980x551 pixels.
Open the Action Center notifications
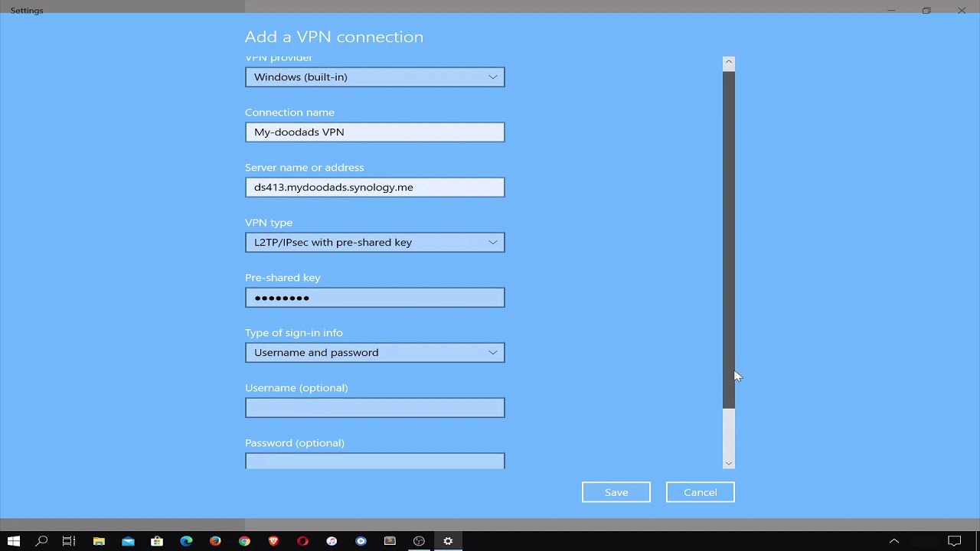click(x=954, y=541)
